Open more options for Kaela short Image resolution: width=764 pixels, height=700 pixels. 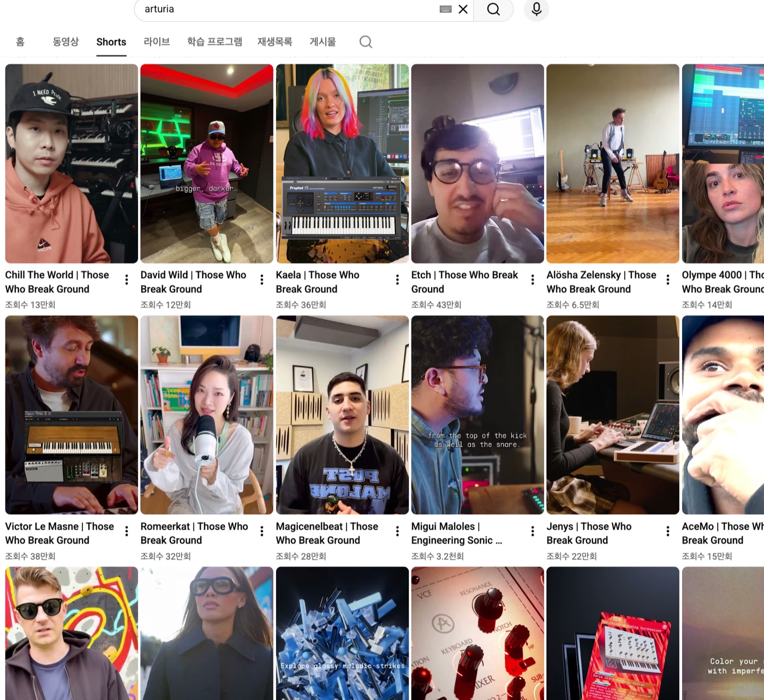tap(397, 280)
